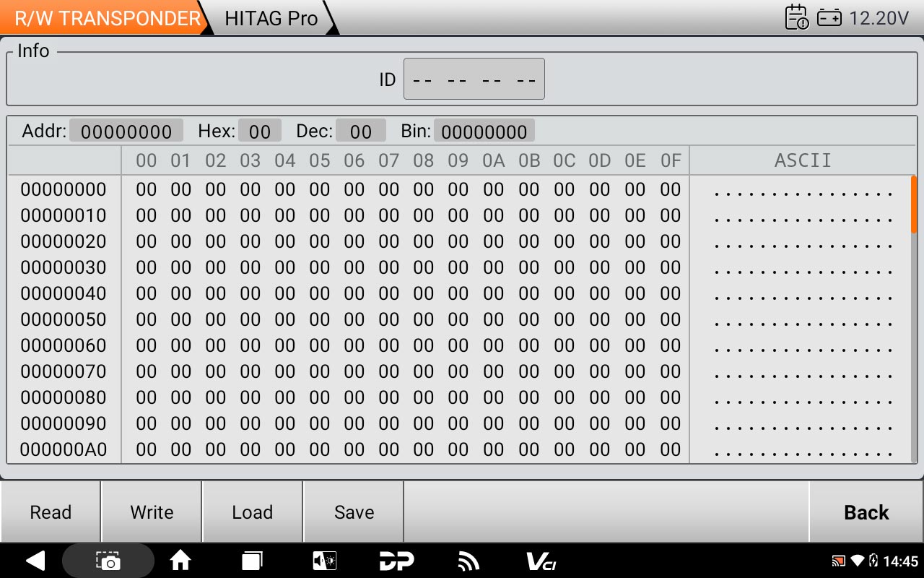Open the recent apps overview icon

coord(252,561)
